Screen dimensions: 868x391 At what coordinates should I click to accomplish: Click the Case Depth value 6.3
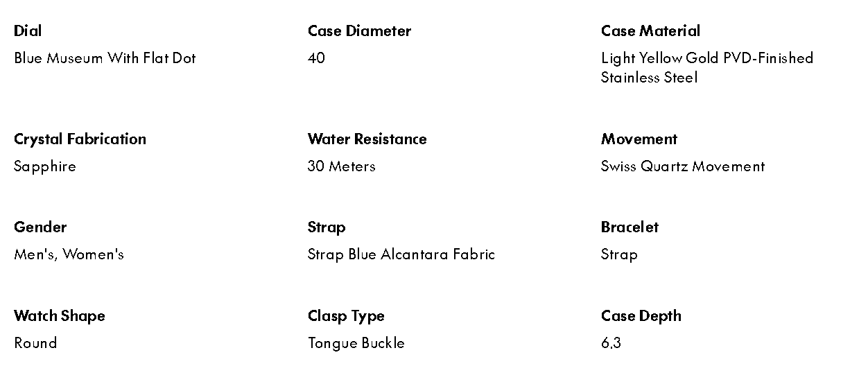pos(611,343)
